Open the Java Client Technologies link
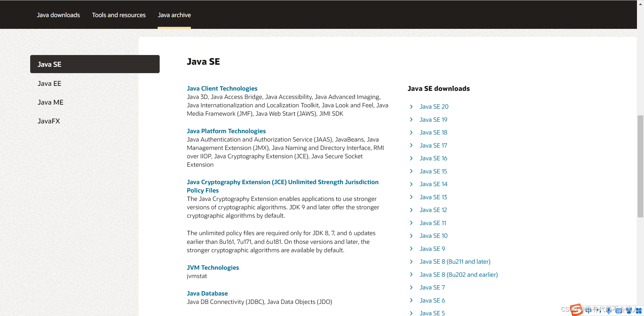 (222, 89)
